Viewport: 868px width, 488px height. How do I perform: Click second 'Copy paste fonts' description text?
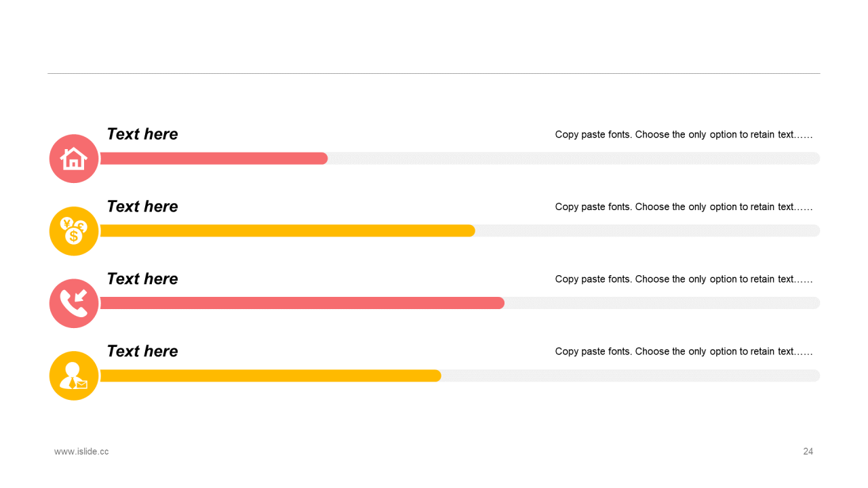(684, 207)
